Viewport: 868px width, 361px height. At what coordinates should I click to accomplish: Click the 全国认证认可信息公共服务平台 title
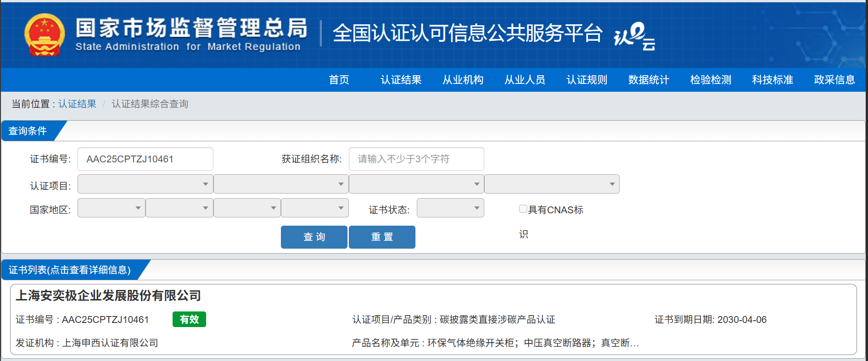point(467,33)
